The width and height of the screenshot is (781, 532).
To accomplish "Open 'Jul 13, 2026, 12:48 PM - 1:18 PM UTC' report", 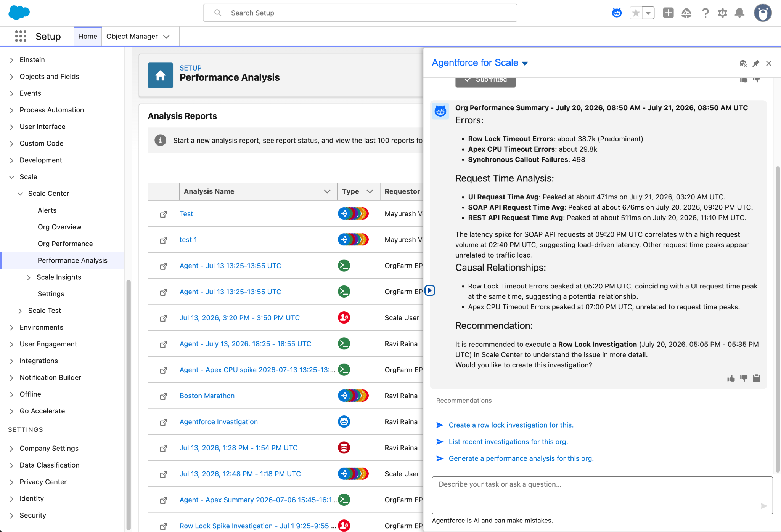I will (x=240, y=474).
